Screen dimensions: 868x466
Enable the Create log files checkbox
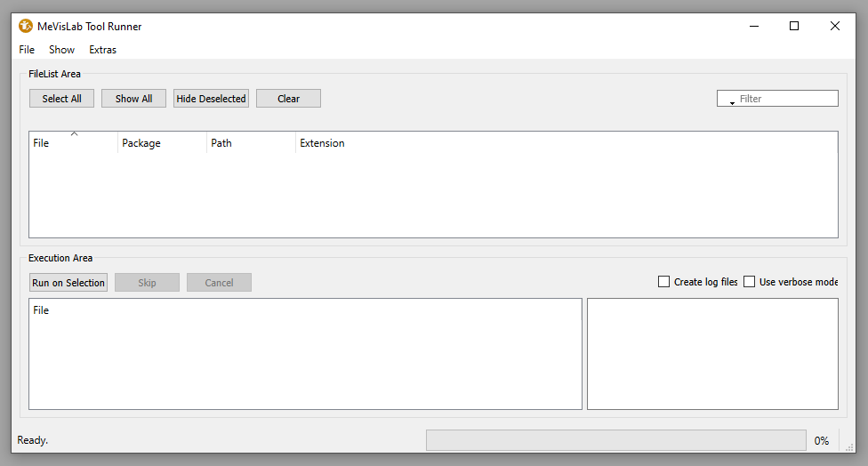663,282
